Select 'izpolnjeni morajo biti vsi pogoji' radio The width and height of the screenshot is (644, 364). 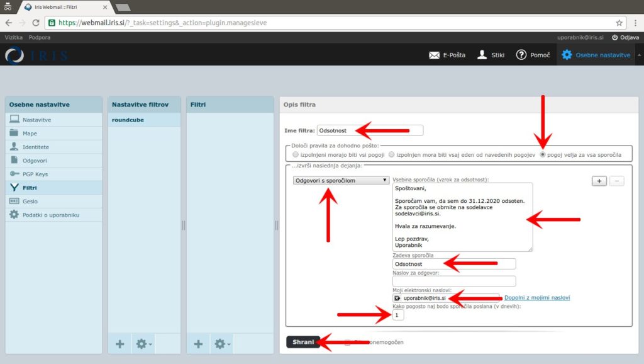[296, 154]
